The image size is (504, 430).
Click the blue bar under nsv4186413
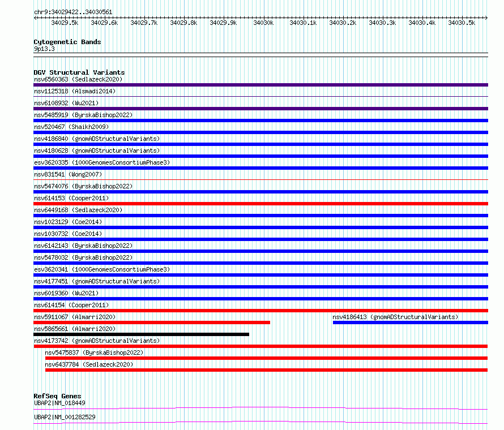(411, 322)
